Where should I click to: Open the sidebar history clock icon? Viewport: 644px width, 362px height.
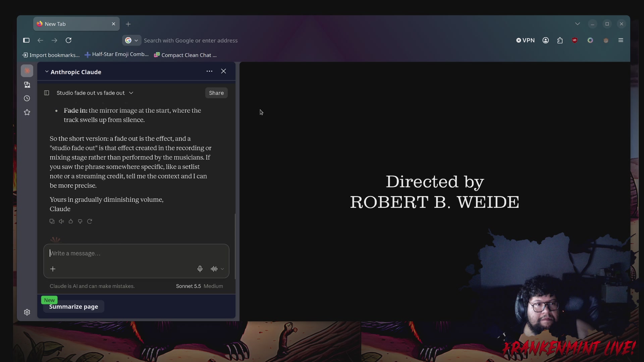coord(27,98)
